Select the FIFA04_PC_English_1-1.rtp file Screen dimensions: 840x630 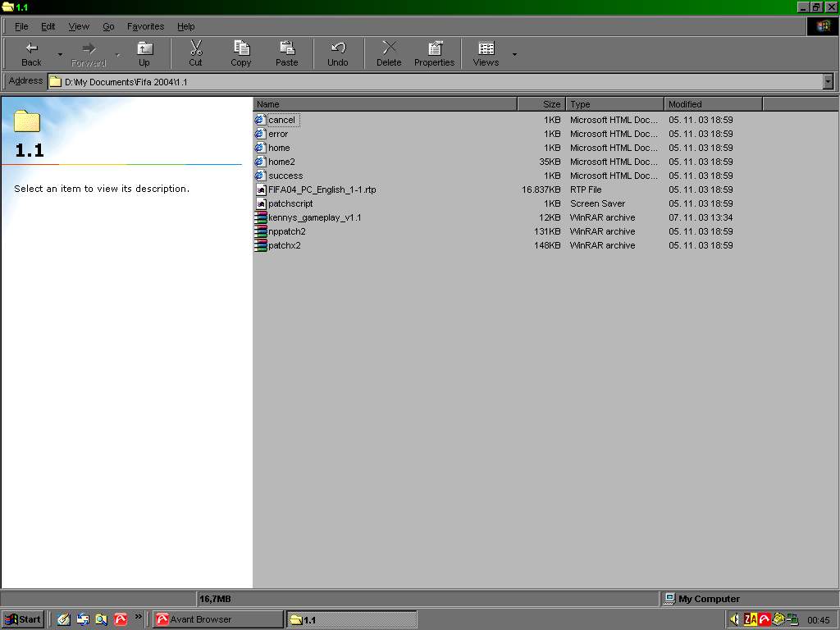(322, 189)
